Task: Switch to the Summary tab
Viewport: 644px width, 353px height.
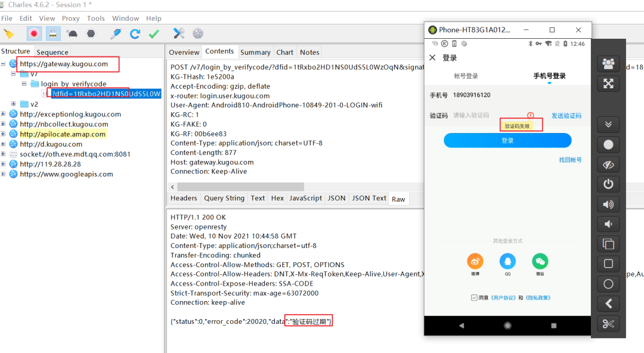Action: coord(255,52)
